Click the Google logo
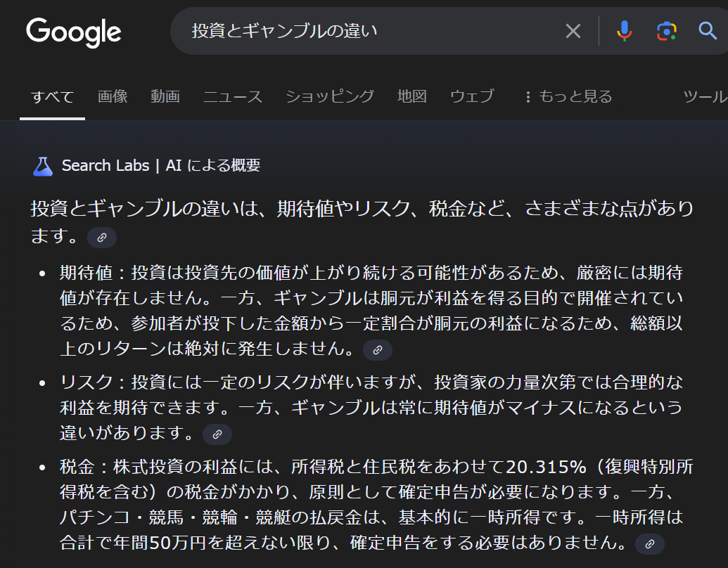Screen dimensions: 728x568 (74, 32)
